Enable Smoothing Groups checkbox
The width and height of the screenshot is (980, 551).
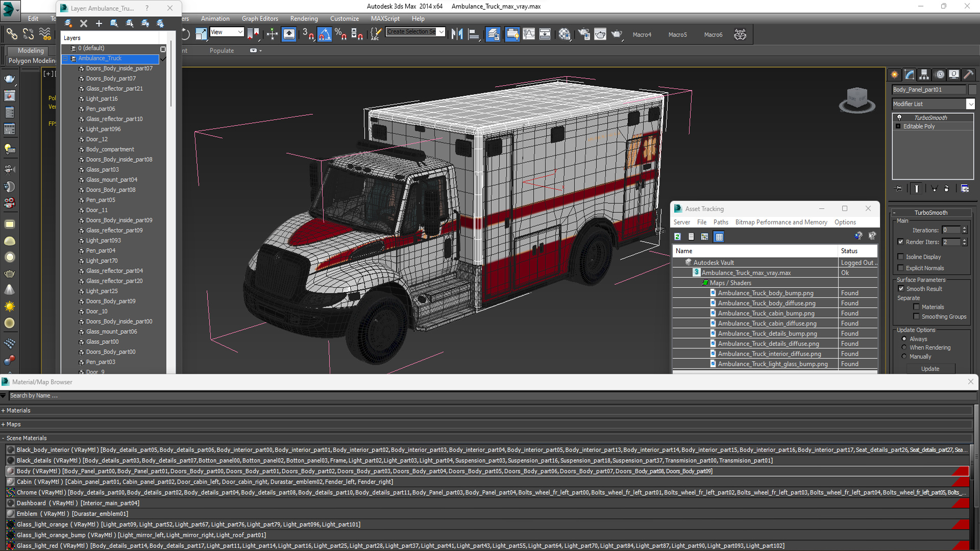[x=917, y=316]
